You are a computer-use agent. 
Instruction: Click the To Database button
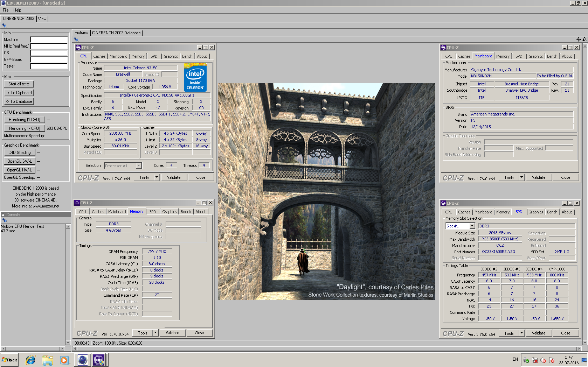(x=19, y=101)
